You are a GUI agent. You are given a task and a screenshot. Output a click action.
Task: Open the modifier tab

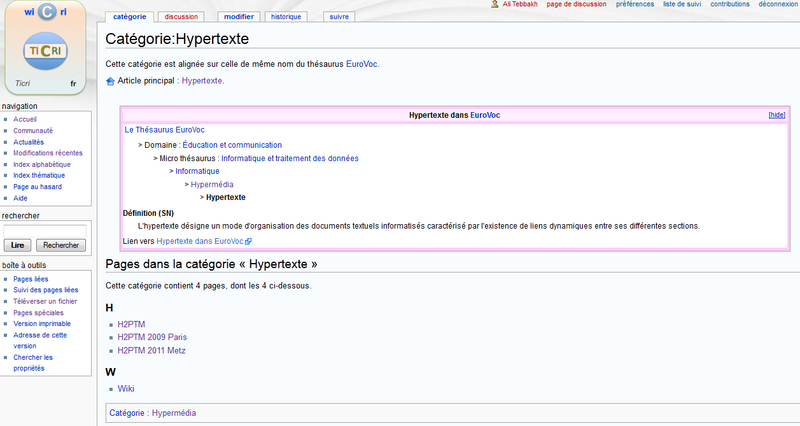pos(239,17)
